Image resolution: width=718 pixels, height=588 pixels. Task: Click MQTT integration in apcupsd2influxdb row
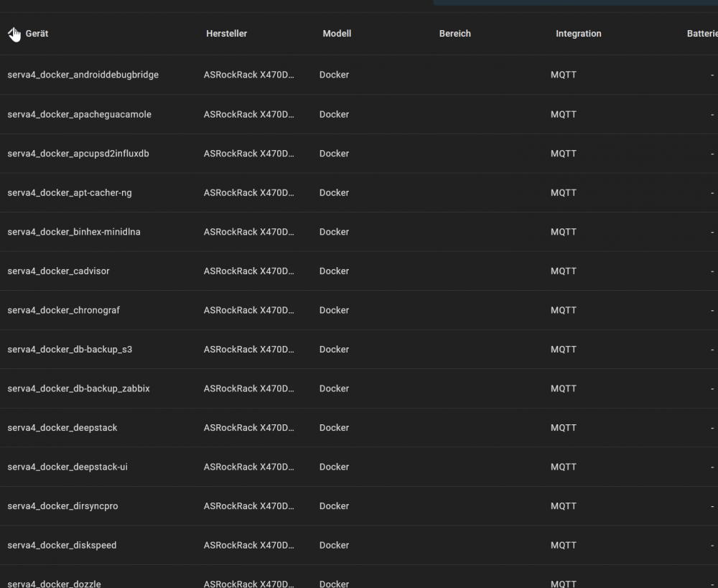coord(563,154)
